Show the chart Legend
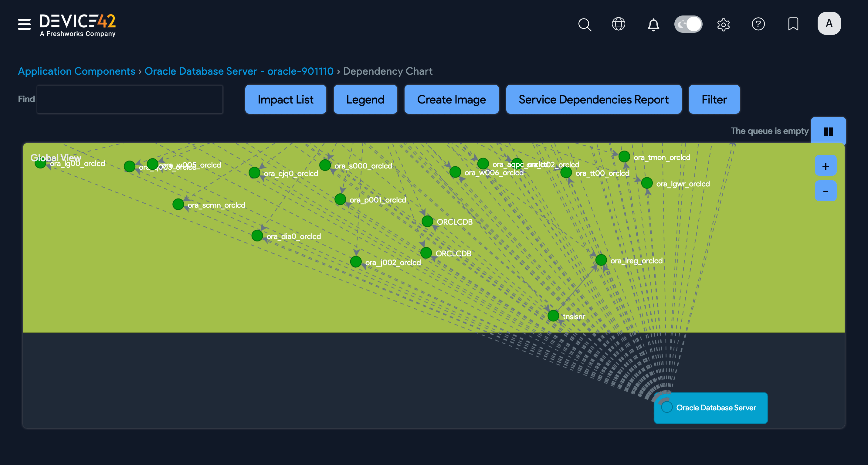Image resolution: width=868 pixels, height=465 pixels. click(x=365, y=99)
